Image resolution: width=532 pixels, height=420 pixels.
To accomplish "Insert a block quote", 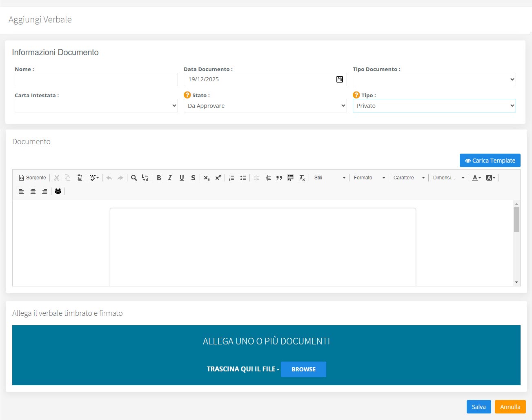I will (279, 178).
